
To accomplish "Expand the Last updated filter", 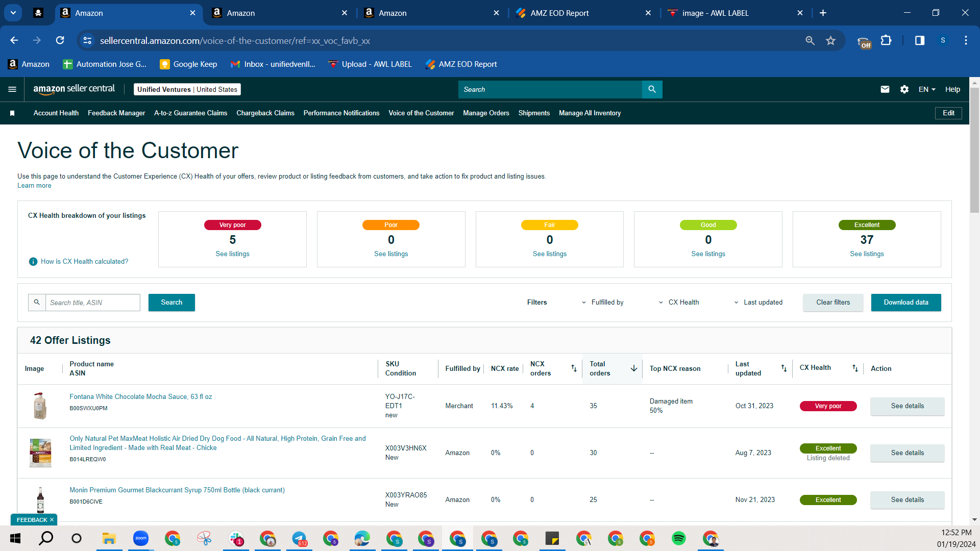I will [x=758, y=303].
